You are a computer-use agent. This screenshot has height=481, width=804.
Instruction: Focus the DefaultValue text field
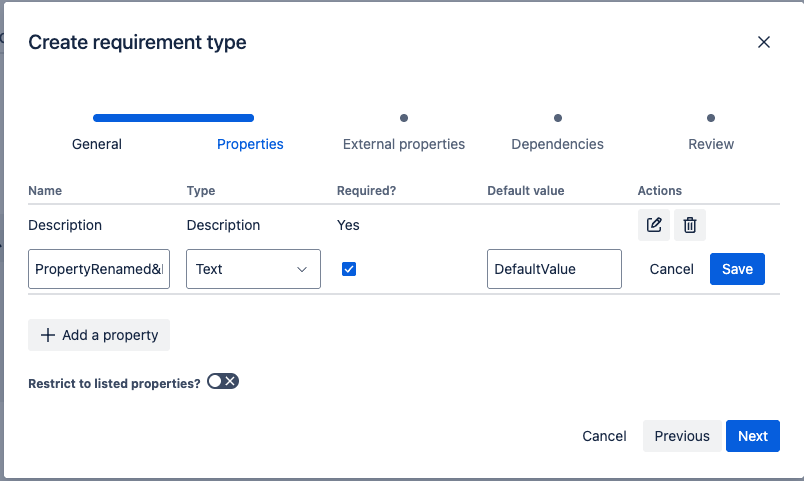click(554, 269)
